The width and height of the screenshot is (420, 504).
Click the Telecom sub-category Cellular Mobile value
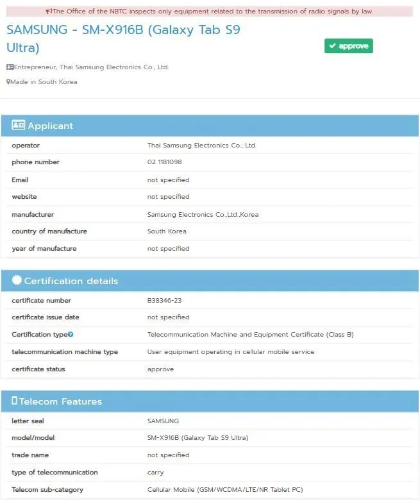(x=224, y=490)
